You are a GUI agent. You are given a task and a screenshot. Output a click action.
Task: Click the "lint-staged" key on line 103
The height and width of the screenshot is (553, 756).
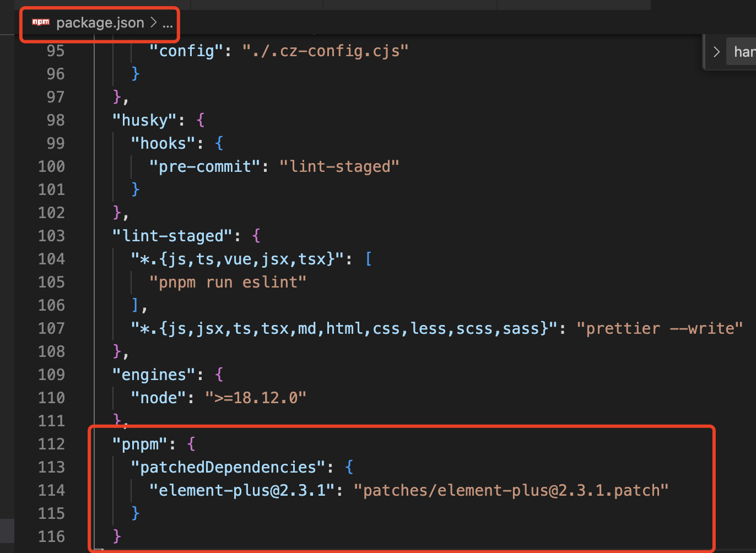172,236
